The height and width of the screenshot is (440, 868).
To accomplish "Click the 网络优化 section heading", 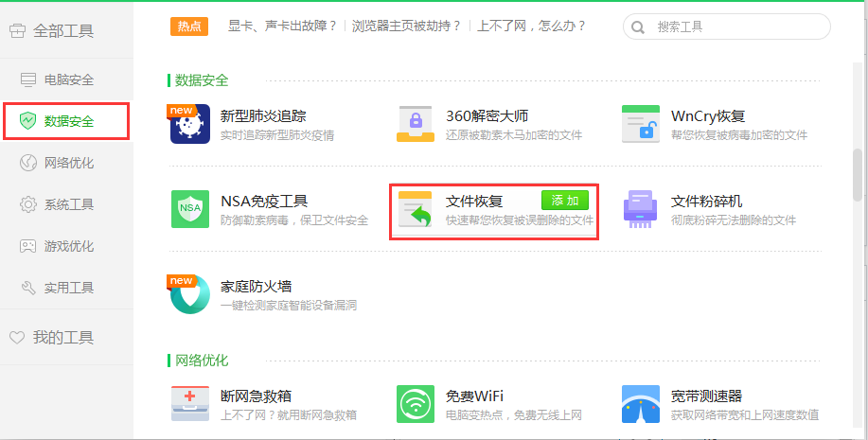I will pos(202,361).
